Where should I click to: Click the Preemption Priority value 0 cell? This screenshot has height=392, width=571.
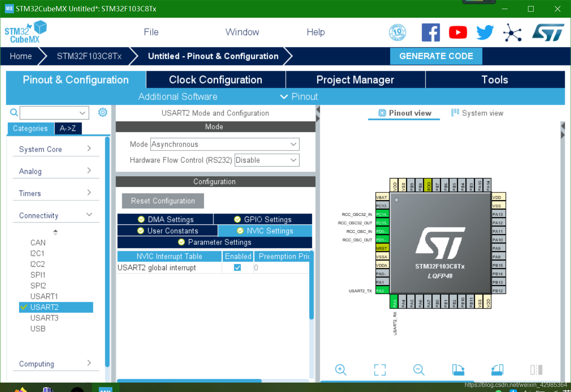[x=281, y=267]
